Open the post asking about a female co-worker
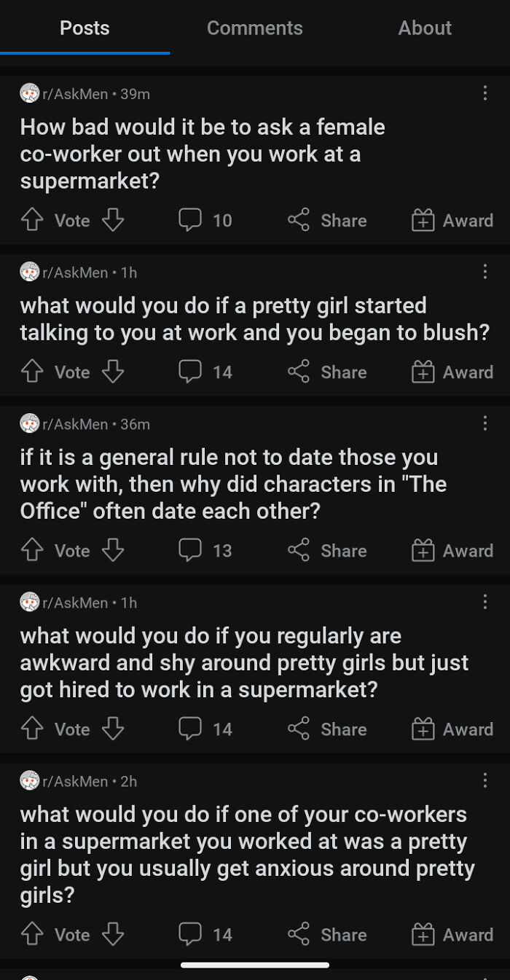The image size is (510, 980). pos(203,154)
